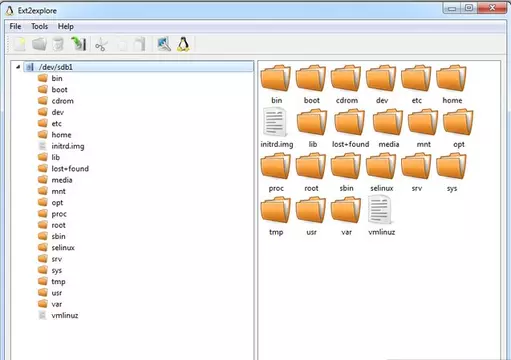
Task: Select the /dev/sdb1 root tree item
Action: tap(55, 67)
